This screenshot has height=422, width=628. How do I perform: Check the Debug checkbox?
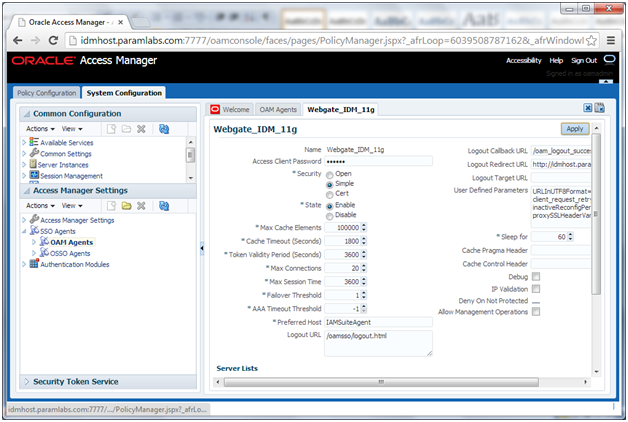(x=536, y=277)
